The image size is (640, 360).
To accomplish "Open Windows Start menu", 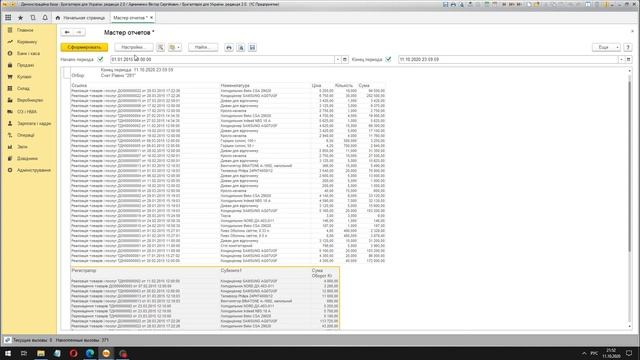I will coord(8,353).
